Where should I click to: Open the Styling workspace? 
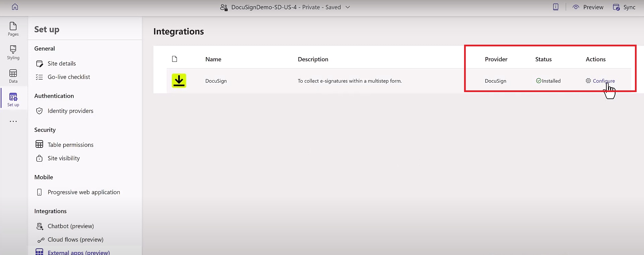13,52
